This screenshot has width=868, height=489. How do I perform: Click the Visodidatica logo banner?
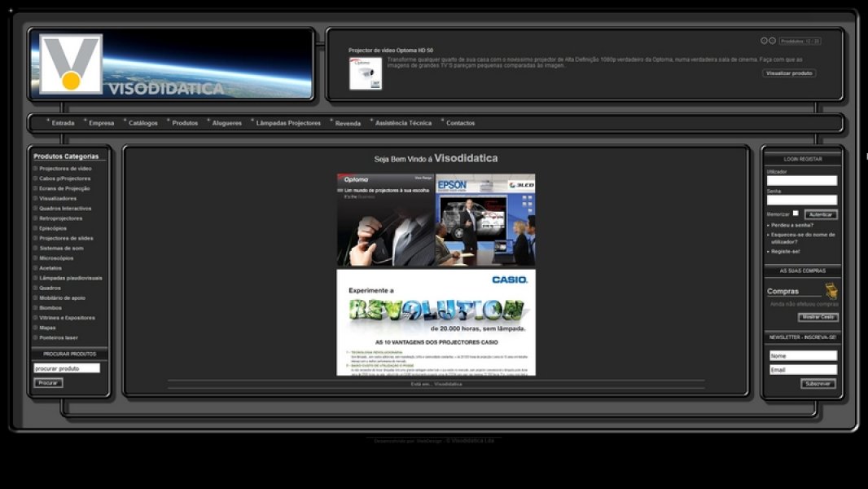(172, 64)
